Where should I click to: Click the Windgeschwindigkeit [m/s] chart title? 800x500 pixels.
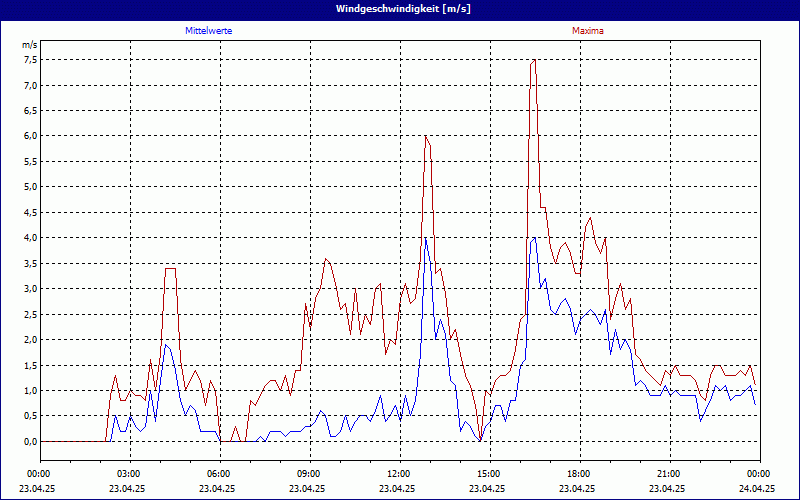click(x=400, y=9)
